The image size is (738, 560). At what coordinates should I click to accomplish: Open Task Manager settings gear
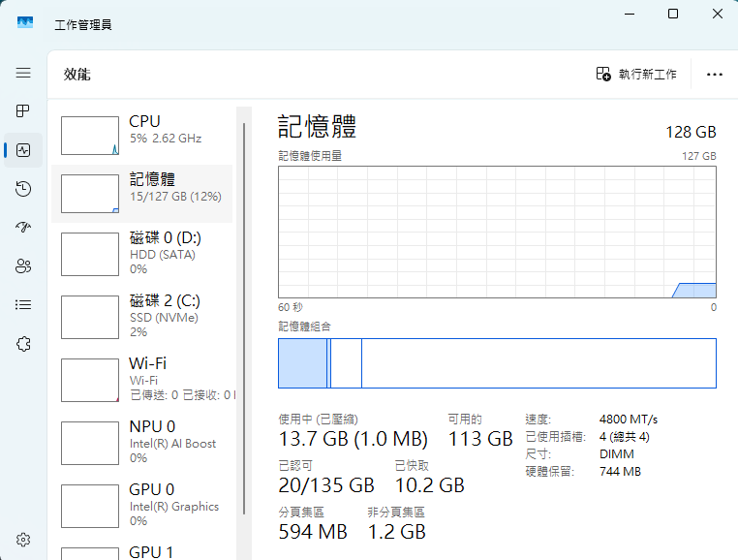23,540
